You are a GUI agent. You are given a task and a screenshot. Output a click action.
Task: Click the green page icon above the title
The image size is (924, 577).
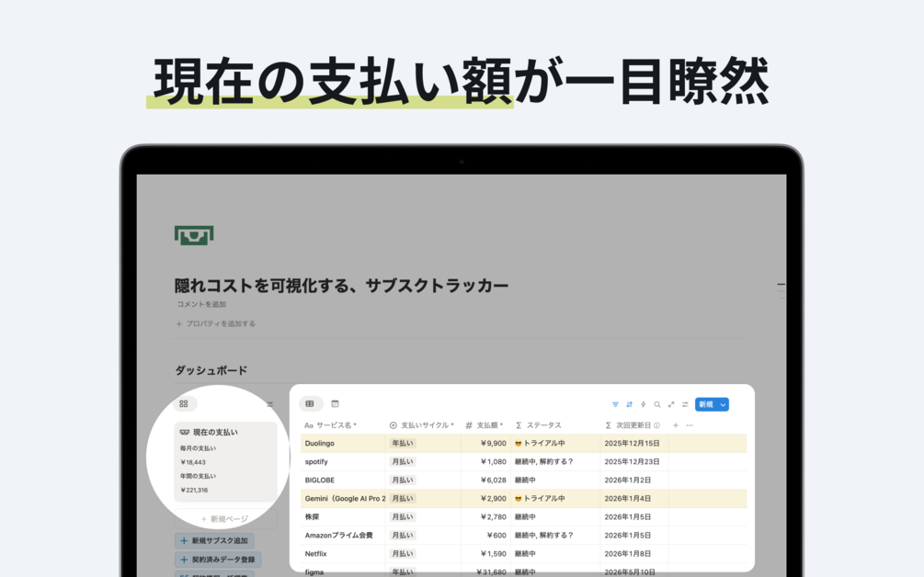(194, 235)
